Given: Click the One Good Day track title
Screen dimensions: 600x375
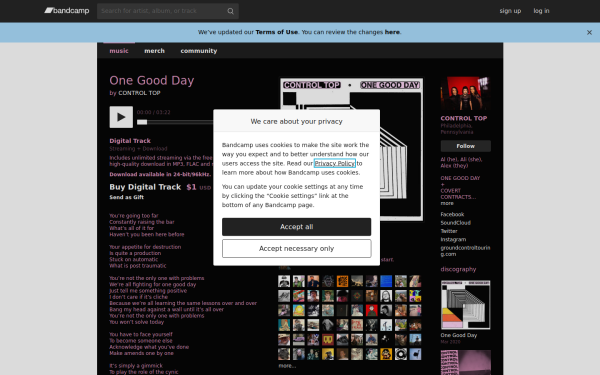Looking at the screenshot, I should tap(152, 80).
